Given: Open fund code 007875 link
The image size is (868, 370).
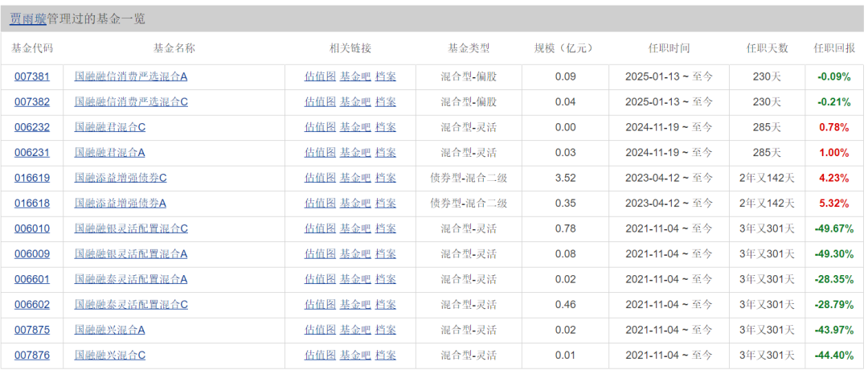Looking at the screenshot, I should click(31, 330).
